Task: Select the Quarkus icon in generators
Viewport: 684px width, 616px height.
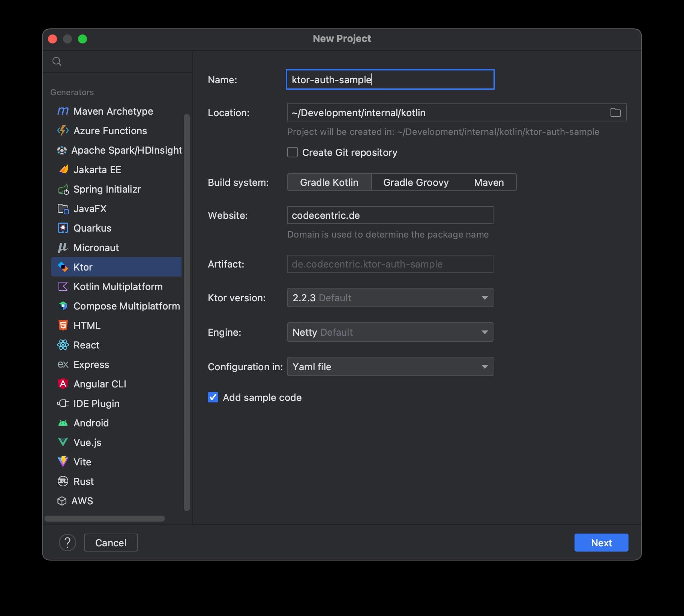Action: click(x=63, y=228)
